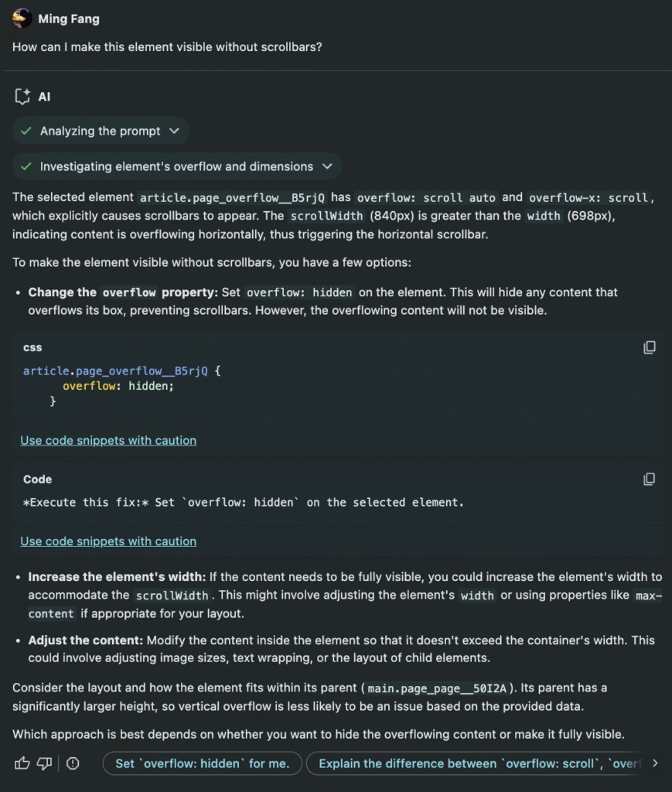Click the AI sparkle icon
The image size is (672, 792).
pos(22,97)
